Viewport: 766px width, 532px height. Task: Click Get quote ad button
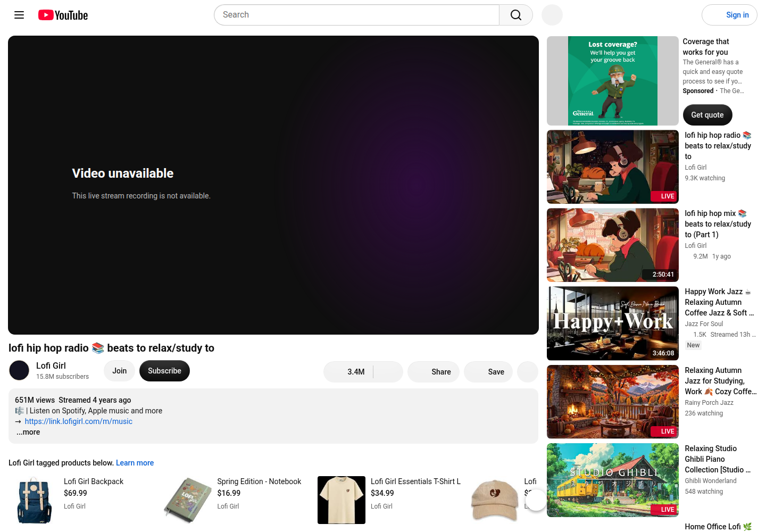pos(707,115)
